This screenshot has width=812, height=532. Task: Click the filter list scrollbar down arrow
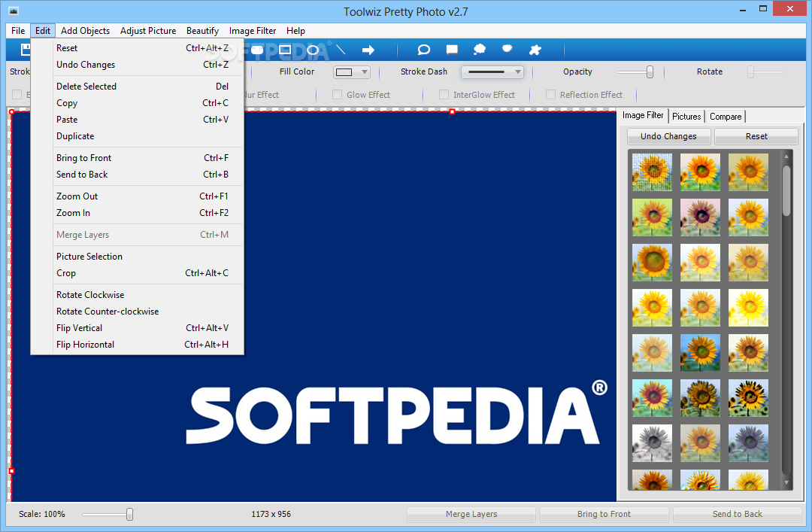(786, 483)
